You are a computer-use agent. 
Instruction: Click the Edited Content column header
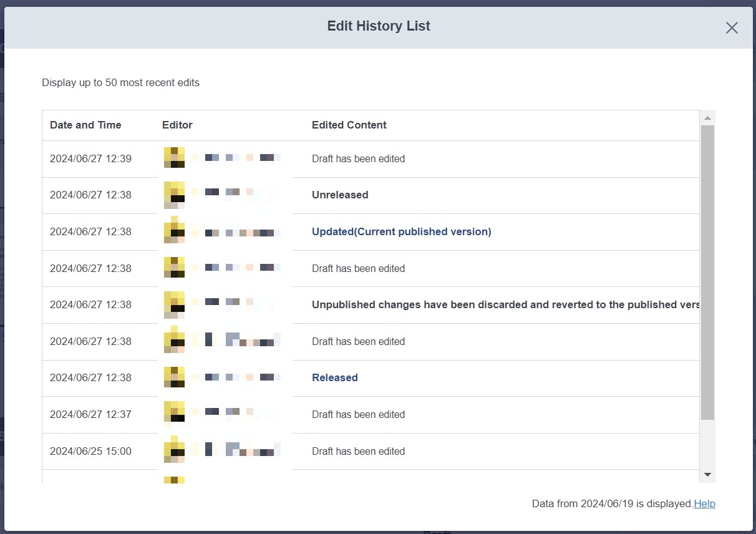point(349,125)
